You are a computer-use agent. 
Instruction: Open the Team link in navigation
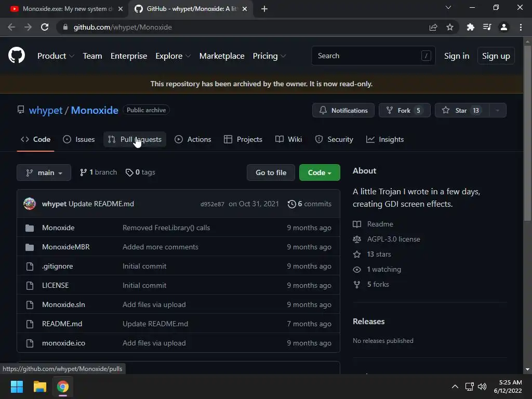click(x=92, y=56)
